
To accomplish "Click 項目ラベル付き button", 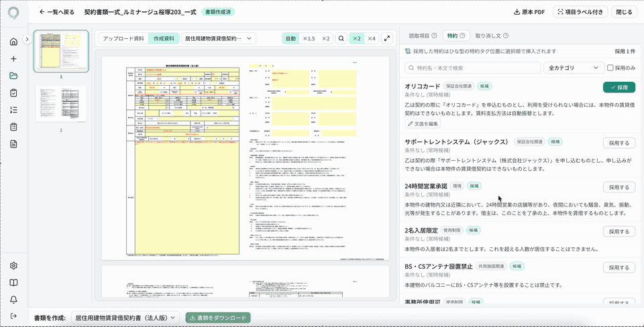I will [x=580, y=12].
